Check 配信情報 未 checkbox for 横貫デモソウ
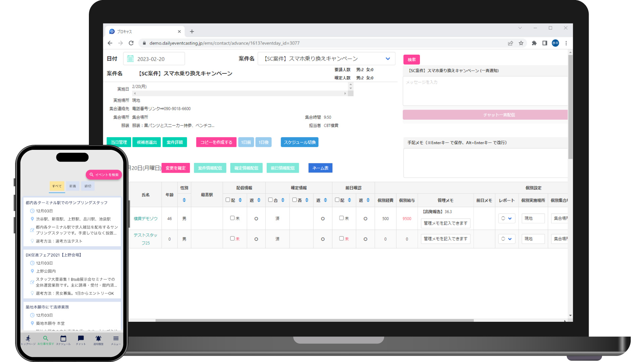Screen dimensions: 644x362 [x=232, y=218]
